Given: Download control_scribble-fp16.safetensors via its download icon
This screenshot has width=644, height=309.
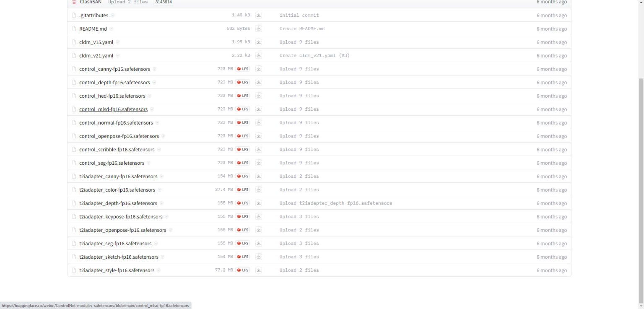Looking at the screenshot, I should coord(259,149).
